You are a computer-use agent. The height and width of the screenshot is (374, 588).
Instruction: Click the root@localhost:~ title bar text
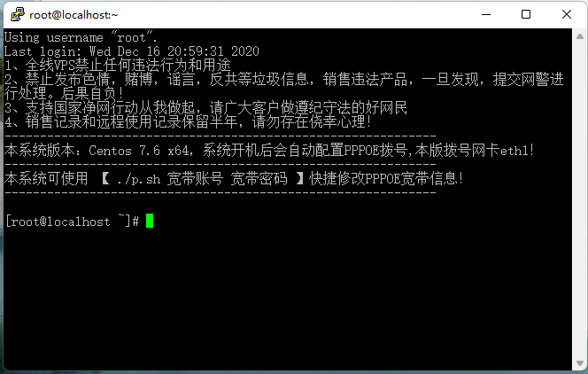coord(73,15)
